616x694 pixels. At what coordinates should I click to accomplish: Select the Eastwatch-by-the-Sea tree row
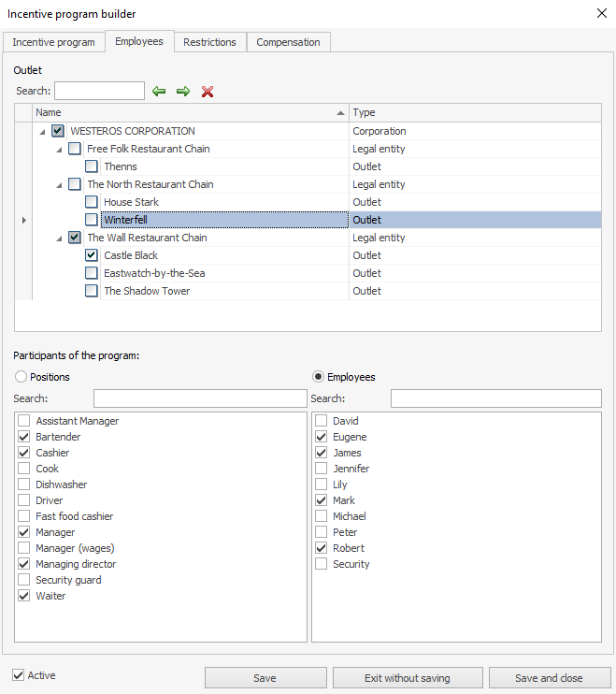point(154,273)
